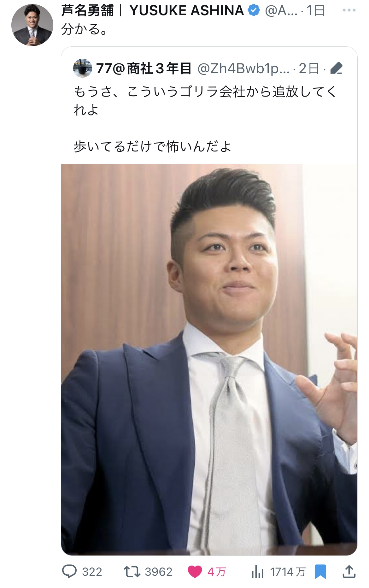The width and height of the screenshot is (369, 588).
Task: Open the quoted photo of suited man
Action: point(209,359)
